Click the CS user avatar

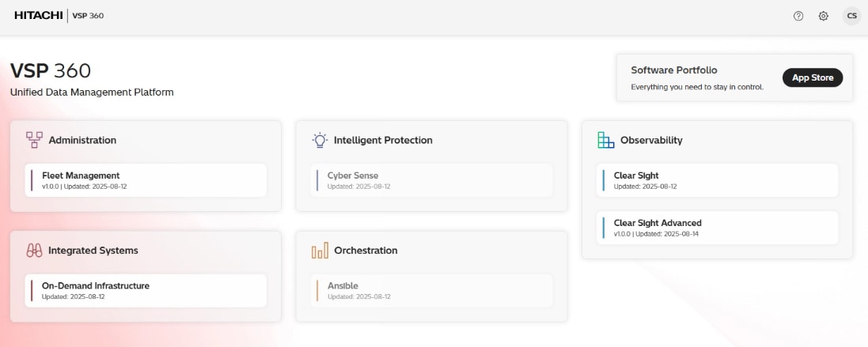(x=851, y=16)
